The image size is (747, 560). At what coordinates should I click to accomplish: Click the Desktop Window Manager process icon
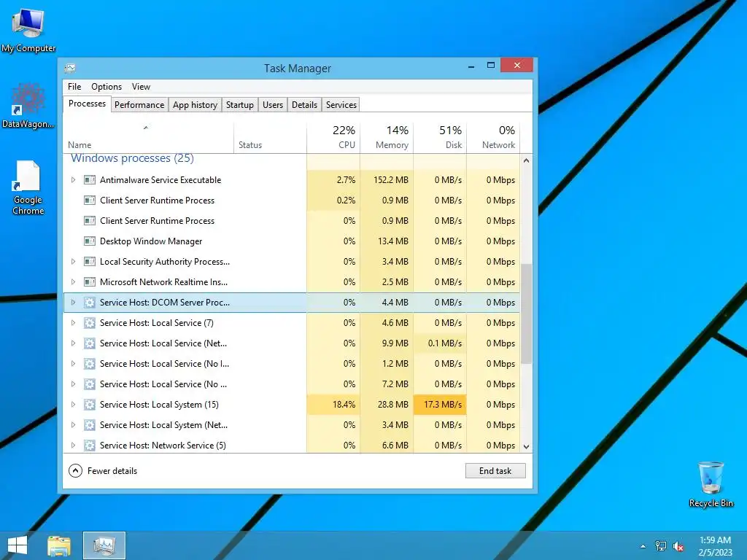coord(90,241)
